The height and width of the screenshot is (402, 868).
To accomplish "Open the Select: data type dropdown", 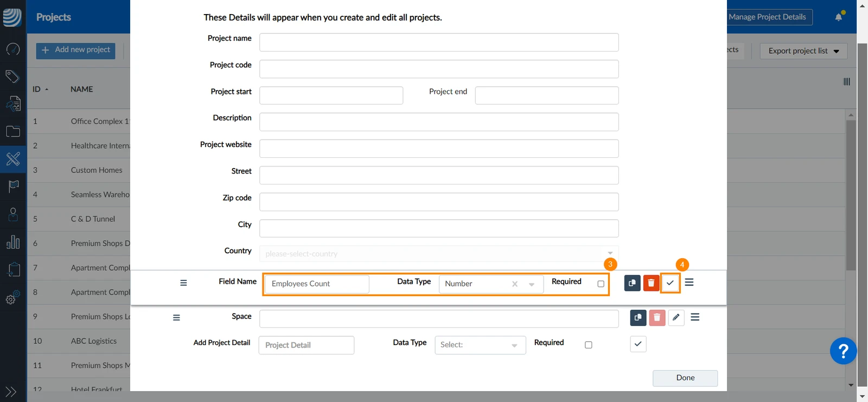I will pyautogui.click(x=480, y=345).
